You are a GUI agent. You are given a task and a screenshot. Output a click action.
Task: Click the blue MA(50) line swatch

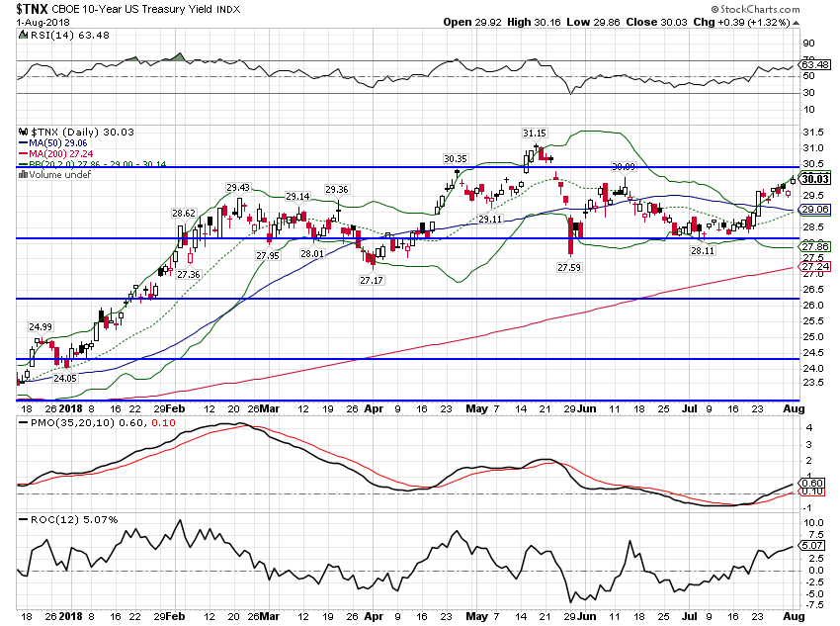(x=23, y=143)
